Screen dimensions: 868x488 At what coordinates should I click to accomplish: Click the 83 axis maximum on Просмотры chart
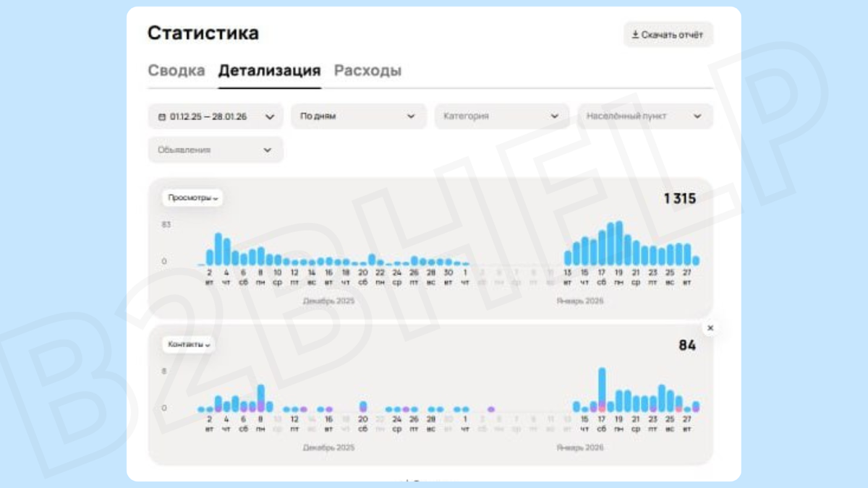[x=166, y=224]
